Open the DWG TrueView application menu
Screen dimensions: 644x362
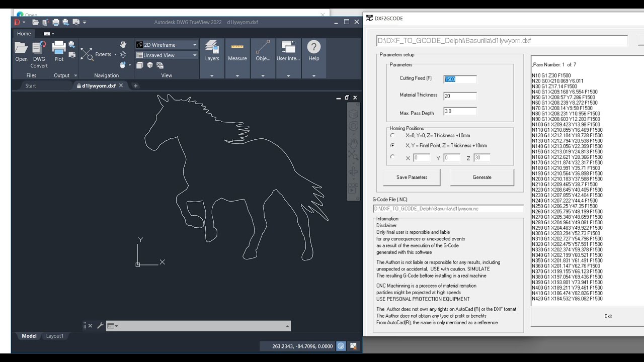[19, 22]
